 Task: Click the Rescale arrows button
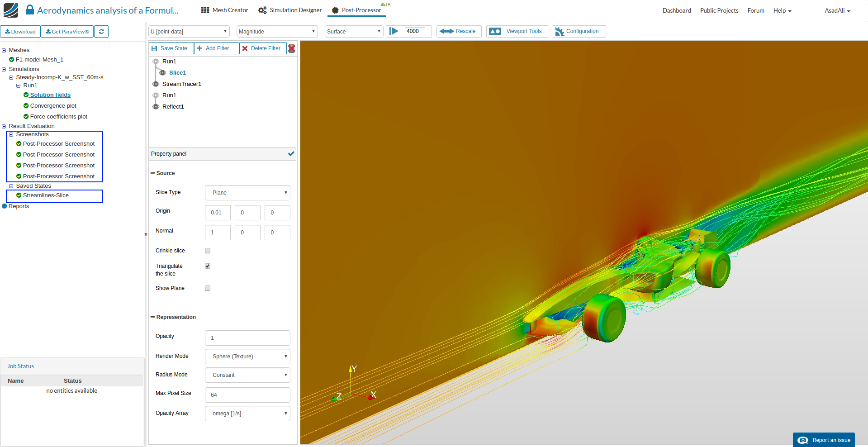click(458, 31)
